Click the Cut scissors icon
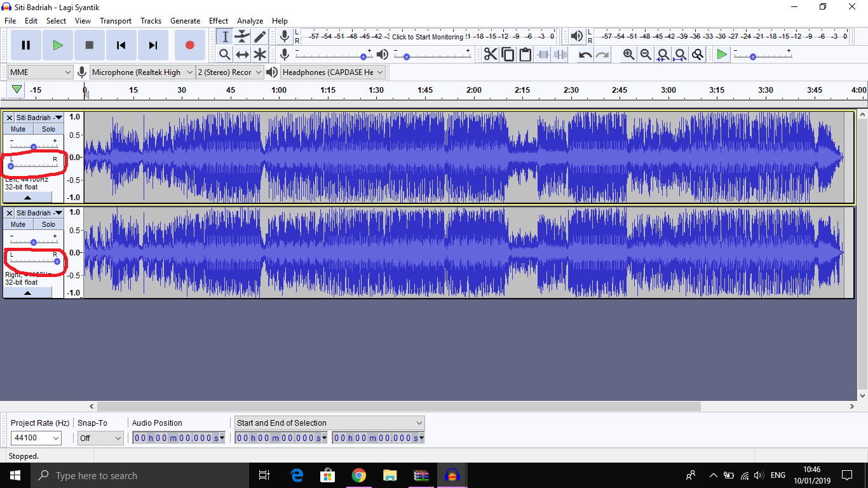 [491, 55]
